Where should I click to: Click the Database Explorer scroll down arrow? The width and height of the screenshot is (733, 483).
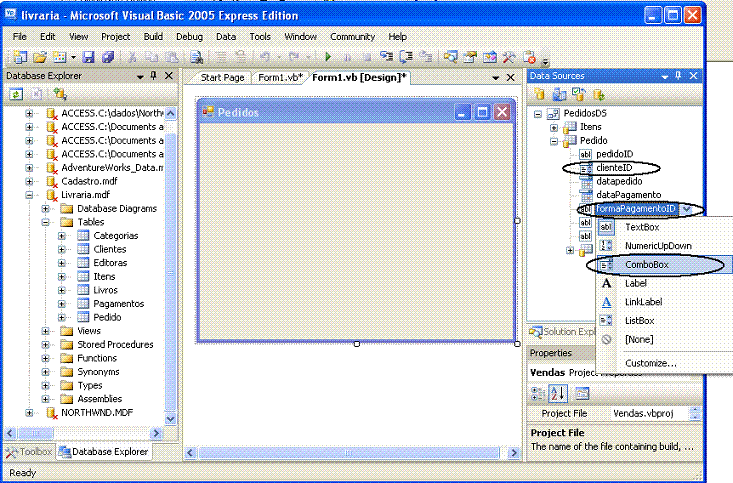pyautogui.click(x=171, y=419)
